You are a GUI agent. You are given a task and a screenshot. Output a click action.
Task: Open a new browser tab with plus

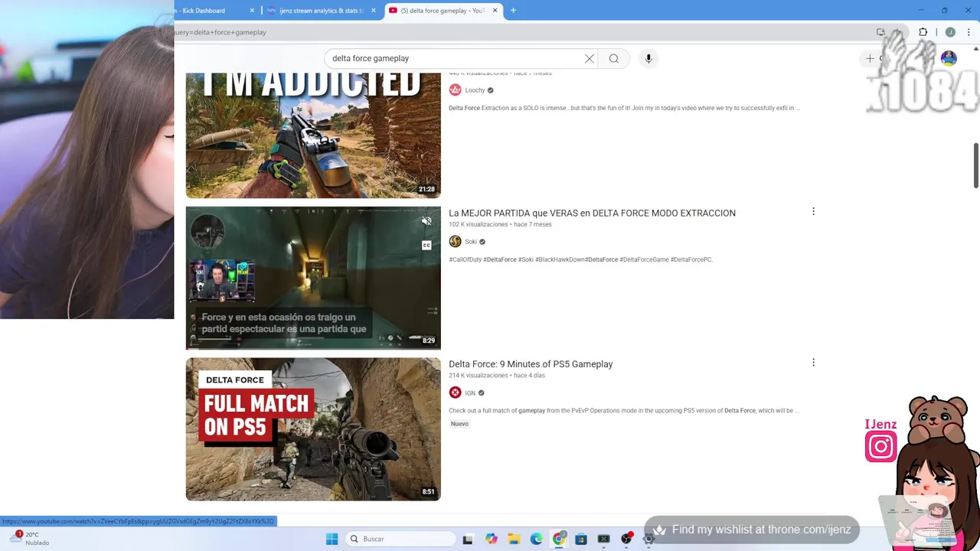[513, 11]
